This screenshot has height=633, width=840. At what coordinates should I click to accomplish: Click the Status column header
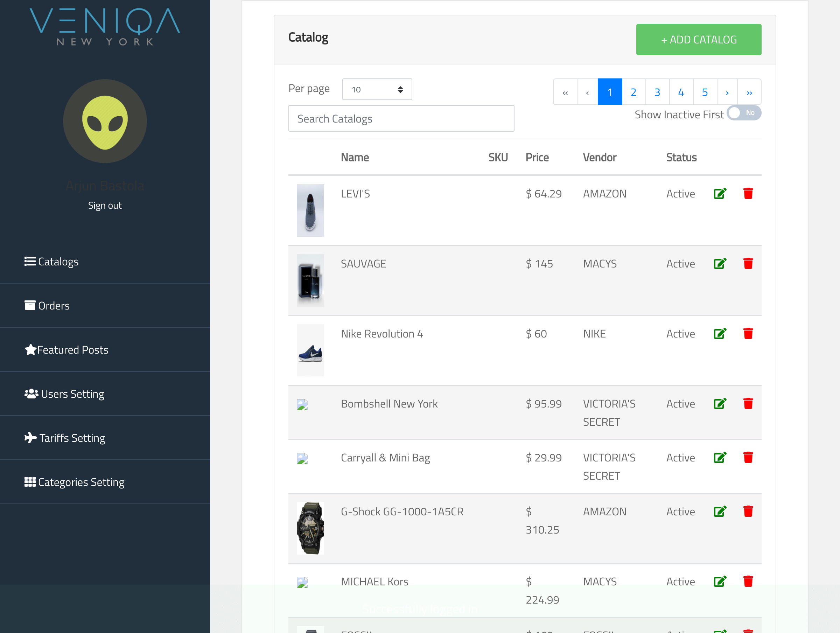[681, 157]
